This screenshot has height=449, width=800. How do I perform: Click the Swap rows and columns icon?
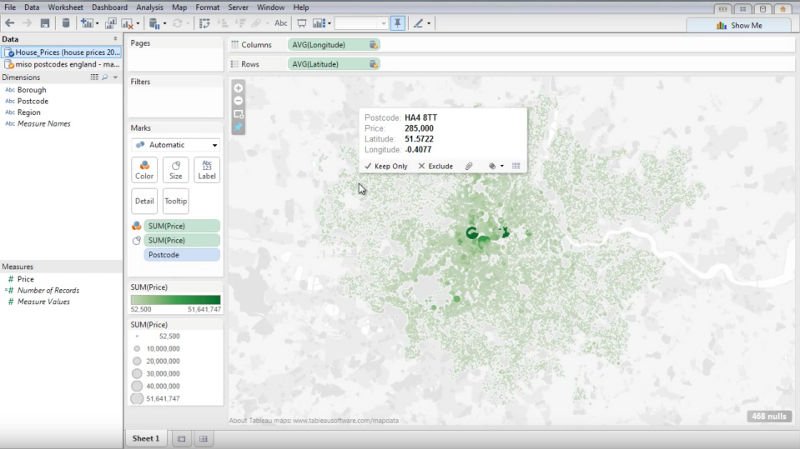[205, 23]
